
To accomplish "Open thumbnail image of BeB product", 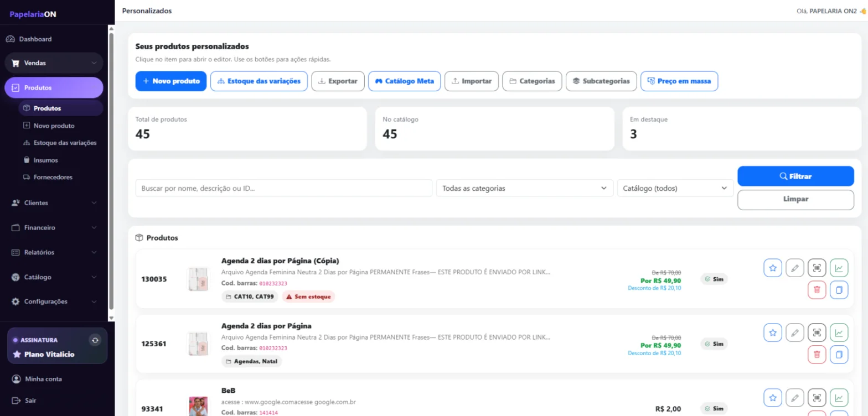I will pyautogui.click(x=198, y=406).
